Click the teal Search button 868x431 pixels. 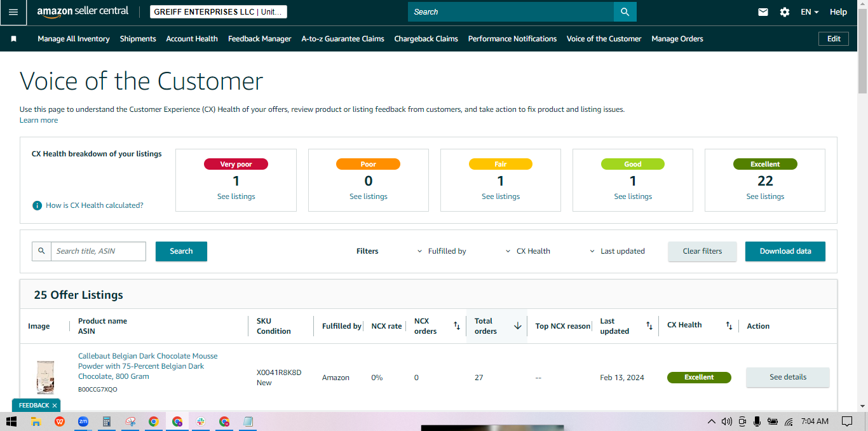[x=181, y=251]
